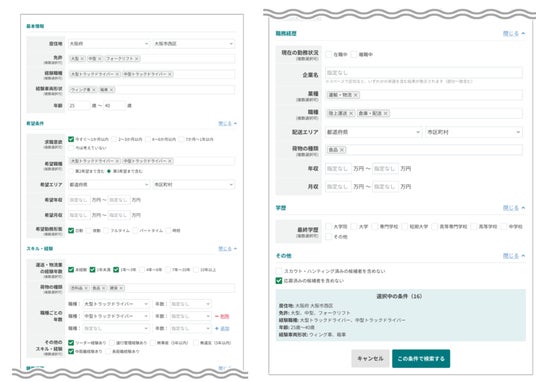536x382 pixels.
Task: Check the 今は考えていない checkbox
Action: click(71, 148)
